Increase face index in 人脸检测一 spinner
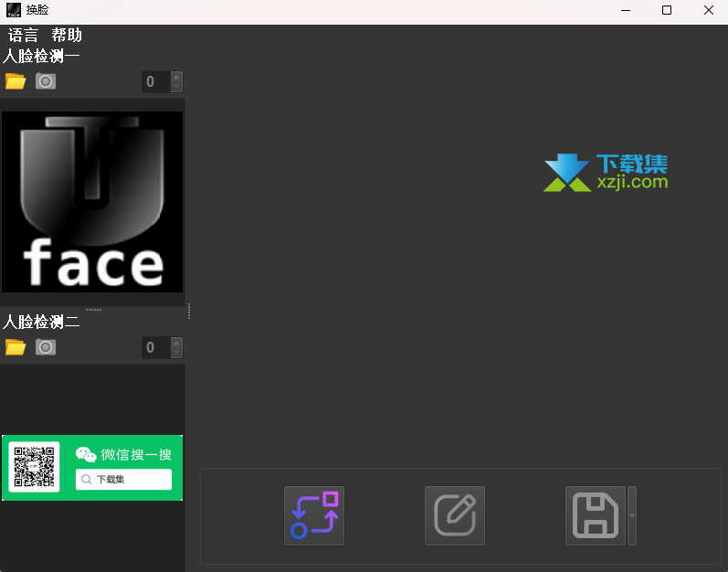This screenshot has height=572, width=728. (176, 77)
